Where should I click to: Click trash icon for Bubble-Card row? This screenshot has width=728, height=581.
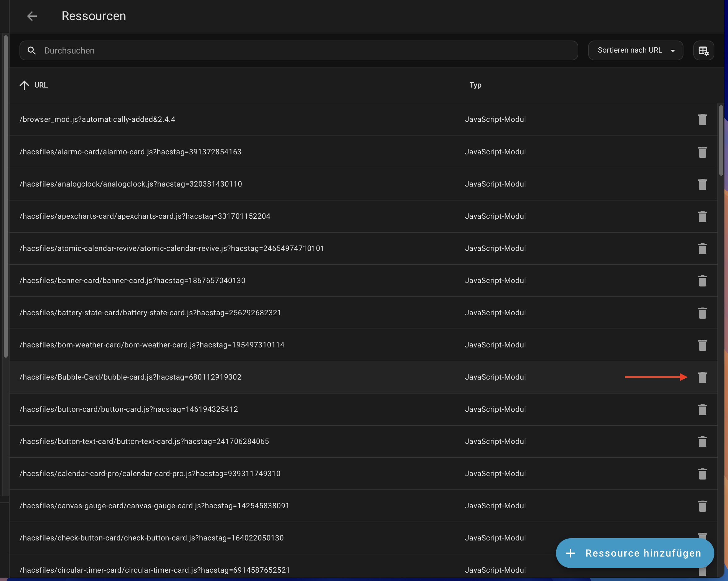click(x=702, y=377)
